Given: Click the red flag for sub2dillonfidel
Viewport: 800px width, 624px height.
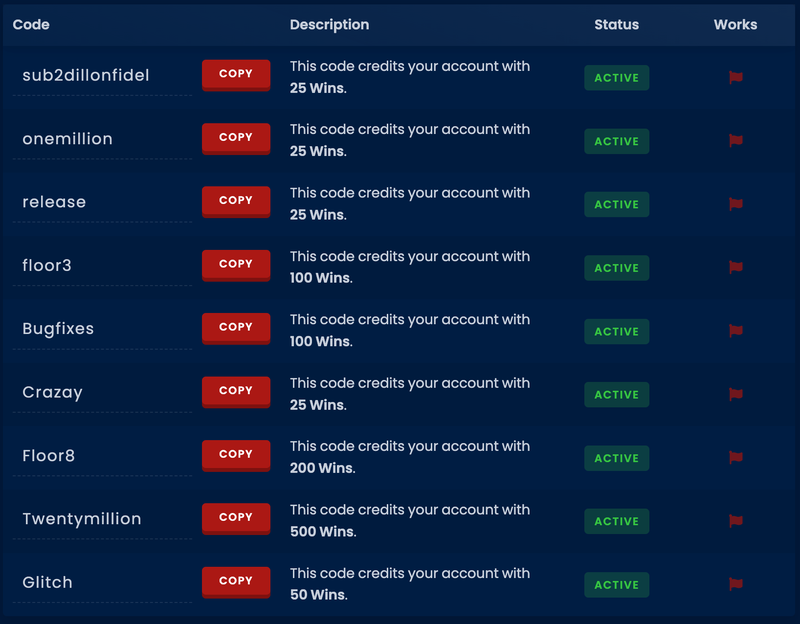Looking at the screenshot, I should pyautogui.click(x=736, y=78).
